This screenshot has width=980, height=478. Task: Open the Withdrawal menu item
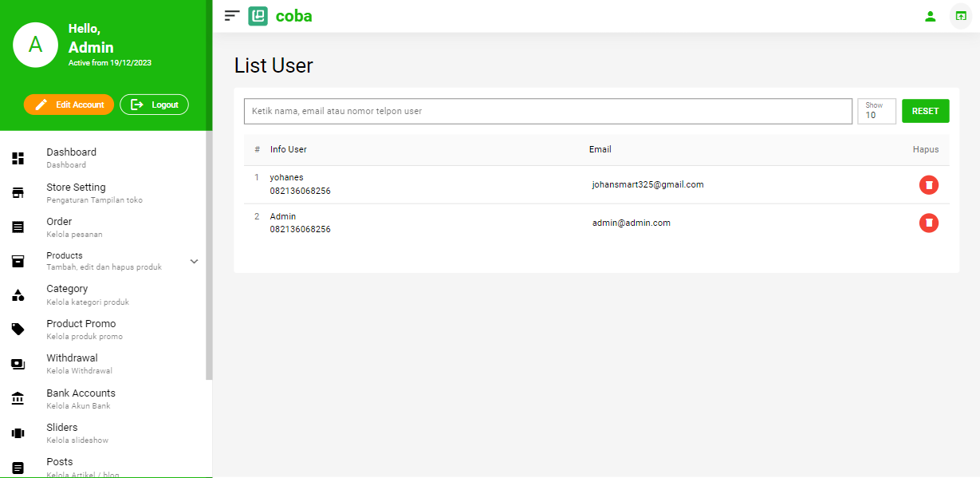tap(72, 358)
